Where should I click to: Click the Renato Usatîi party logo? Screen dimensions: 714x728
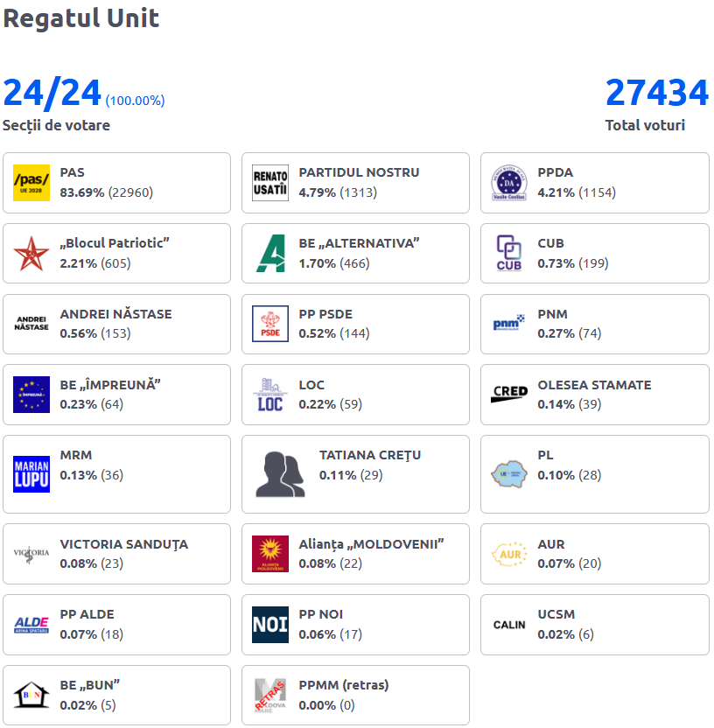point(270,183)
